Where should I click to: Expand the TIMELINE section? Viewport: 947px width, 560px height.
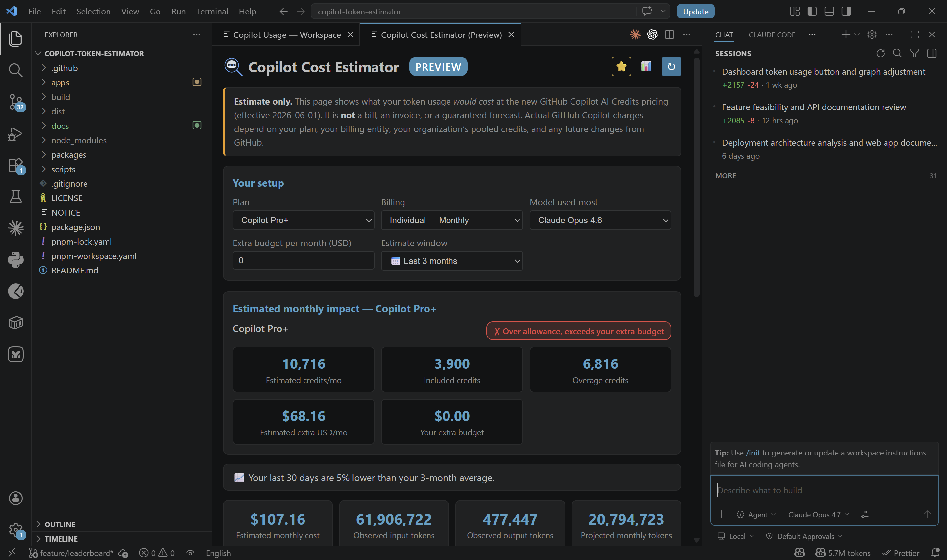tap(122, 539)
